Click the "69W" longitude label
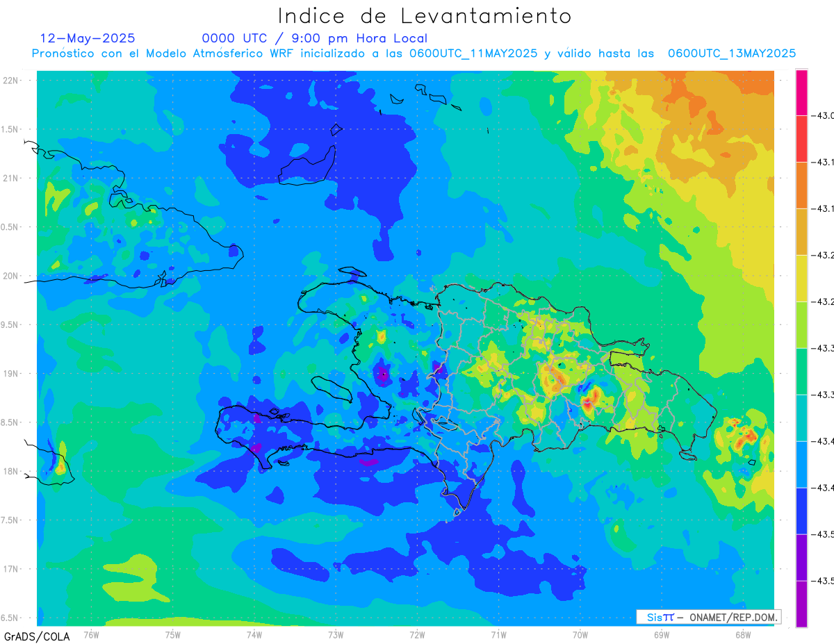 661,634
